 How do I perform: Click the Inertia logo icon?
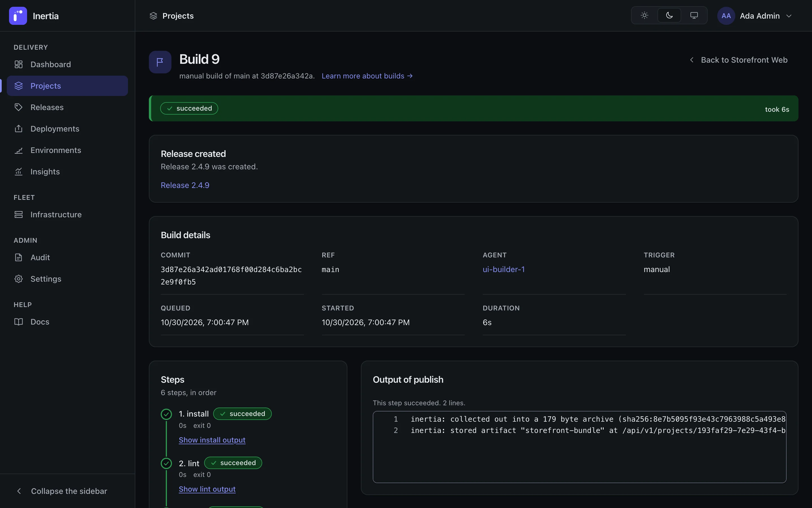(18, 16)
